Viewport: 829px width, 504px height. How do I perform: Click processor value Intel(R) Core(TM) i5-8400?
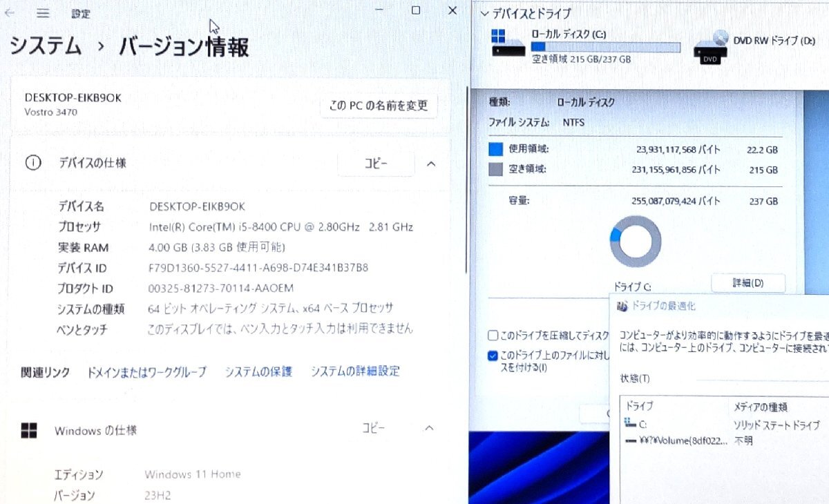coord(281,226)
